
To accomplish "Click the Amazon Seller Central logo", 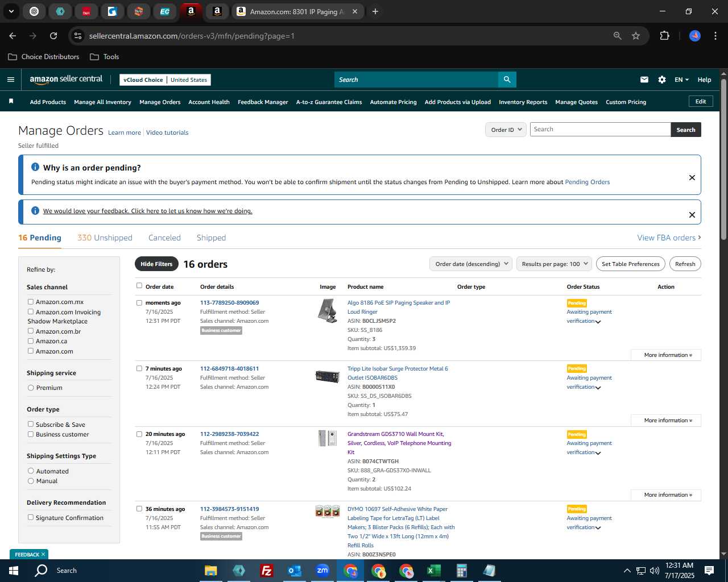I will [x=66, y=80].
